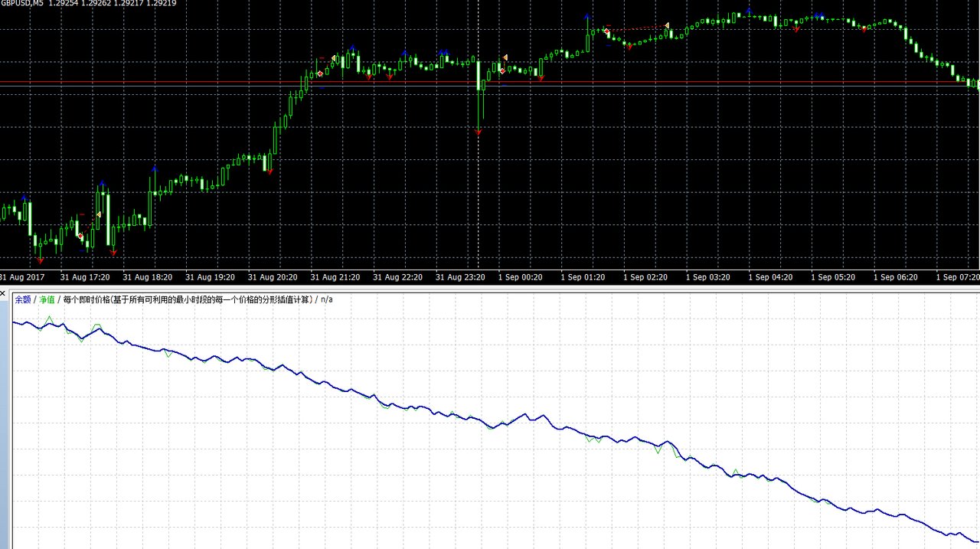Click the 1 Sep 03:20 time axis label

point(707,277)
